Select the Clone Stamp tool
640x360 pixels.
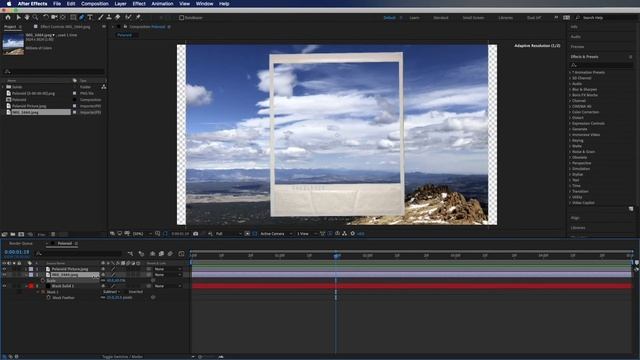(109, 18)
